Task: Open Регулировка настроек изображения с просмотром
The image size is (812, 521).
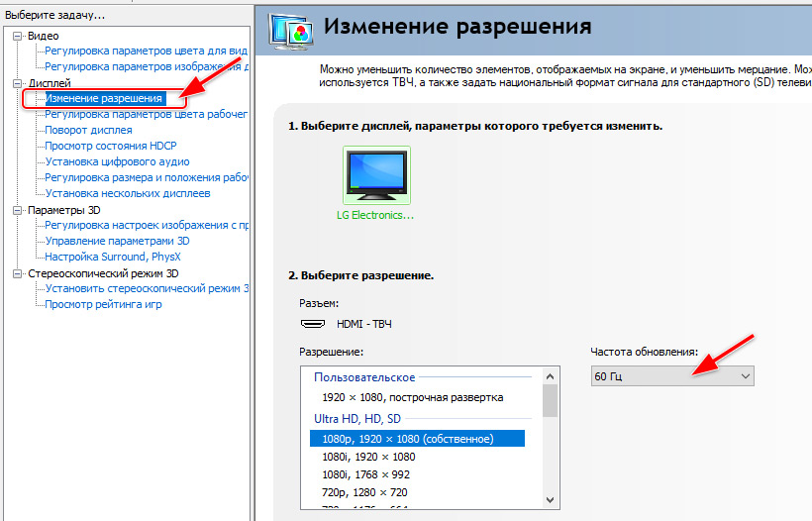Action: coord(146,225)
